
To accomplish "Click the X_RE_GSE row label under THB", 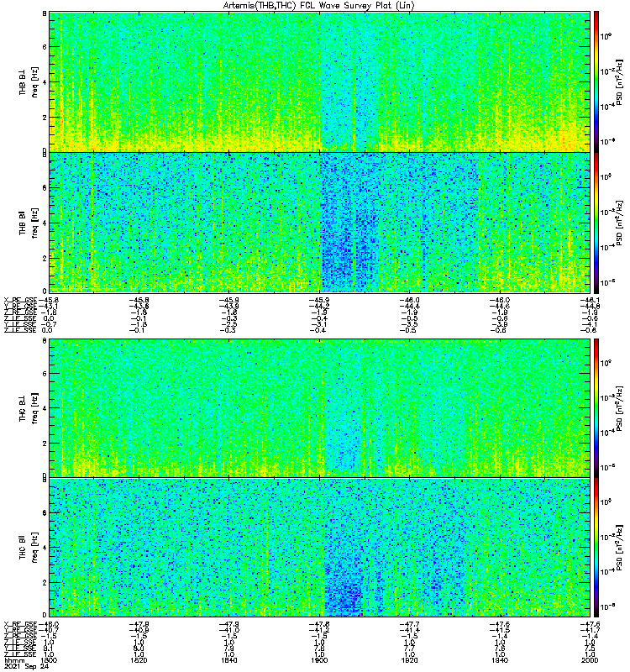I will tap(20, 300).
